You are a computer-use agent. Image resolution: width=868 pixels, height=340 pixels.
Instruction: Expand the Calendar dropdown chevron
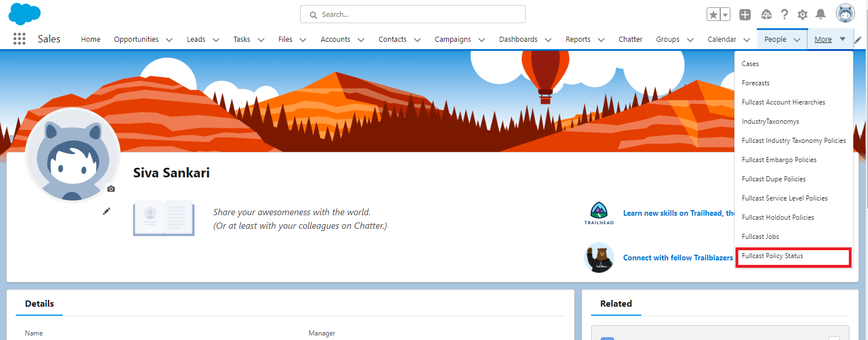pyautogui.click(x=747, y=40)
